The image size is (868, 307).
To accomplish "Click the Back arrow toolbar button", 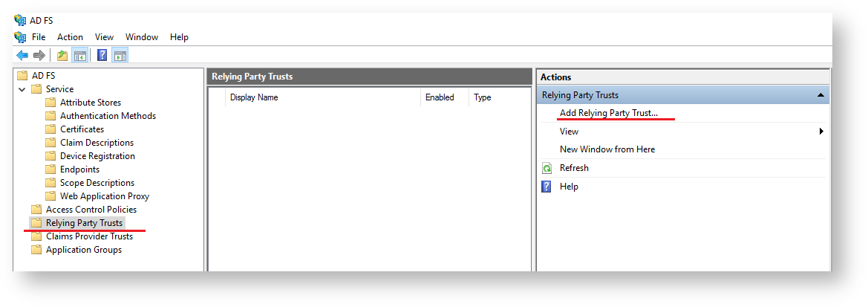I will click(22, 55).
